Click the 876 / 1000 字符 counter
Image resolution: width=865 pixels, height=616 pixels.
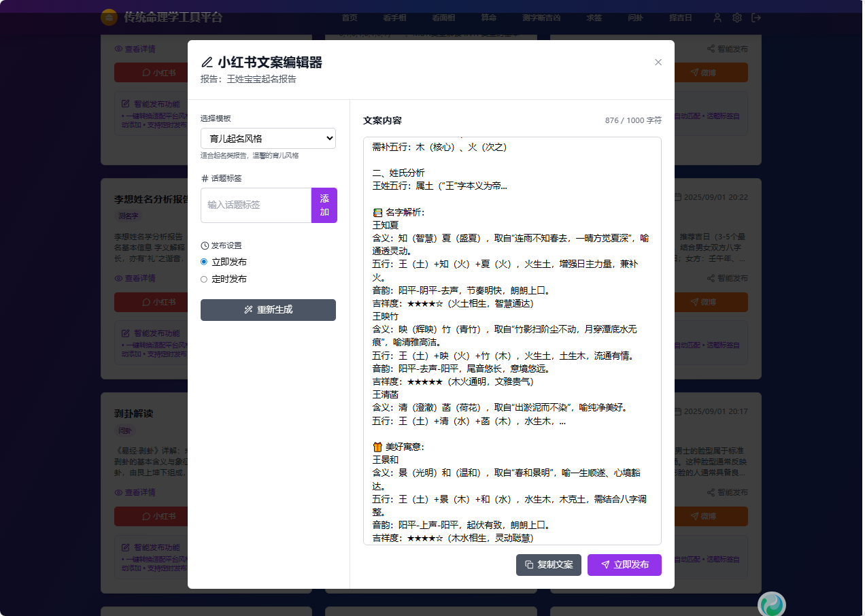[633, 120]
